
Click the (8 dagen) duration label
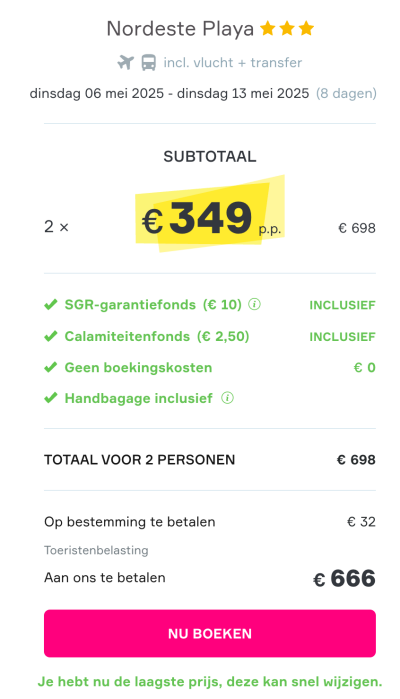coord(346,94)
